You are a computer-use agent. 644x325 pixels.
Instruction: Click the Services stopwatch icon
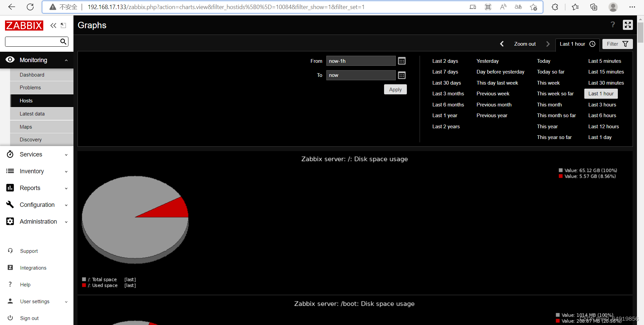(10, 154)
